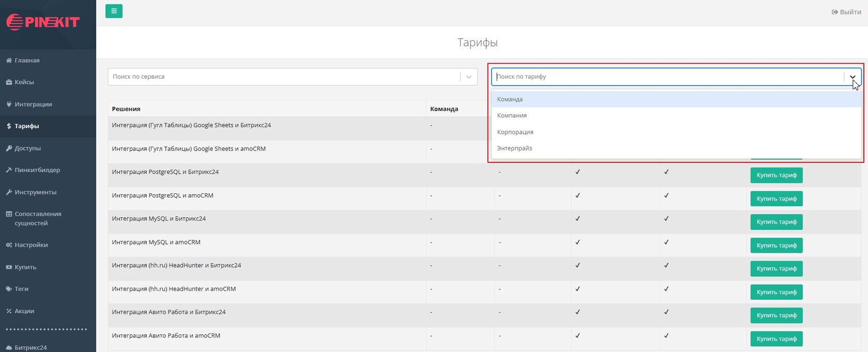
Task: Buy tariff for HeadHunter и Битрикс24
Action: coord(777,269)
